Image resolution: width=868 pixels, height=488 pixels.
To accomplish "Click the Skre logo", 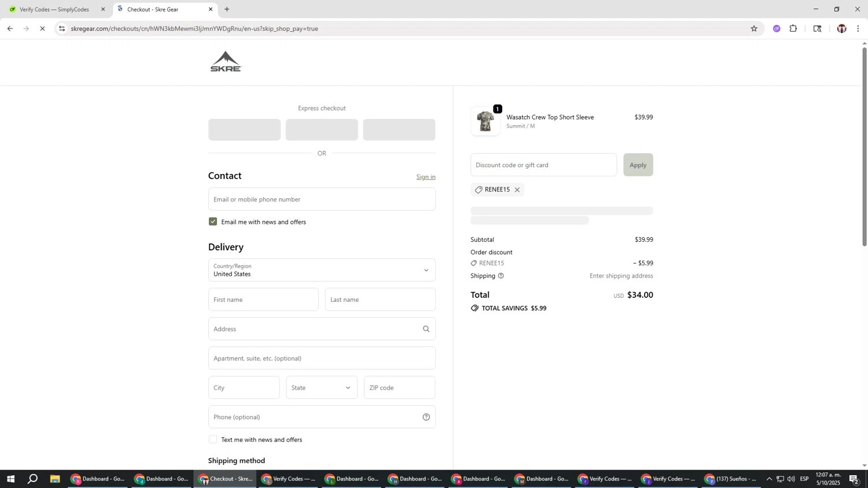I will pos(226,62).
